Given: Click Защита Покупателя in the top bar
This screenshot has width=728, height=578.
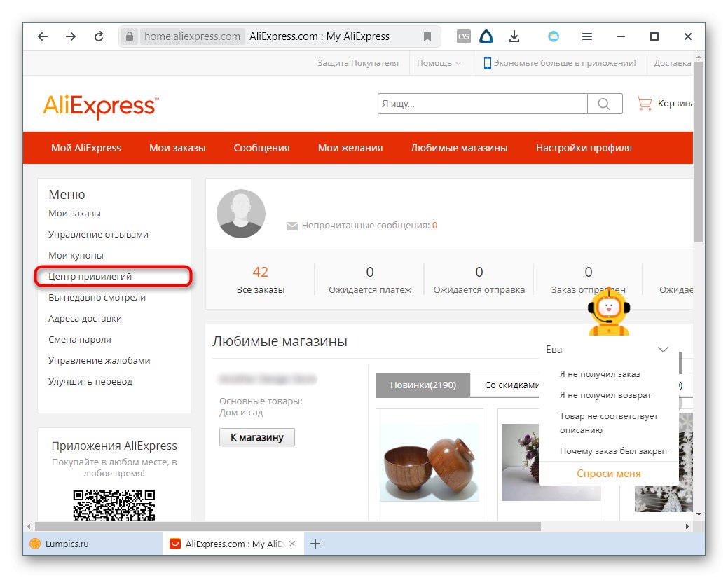Looking at the screenshot, I should coord(358,62).
